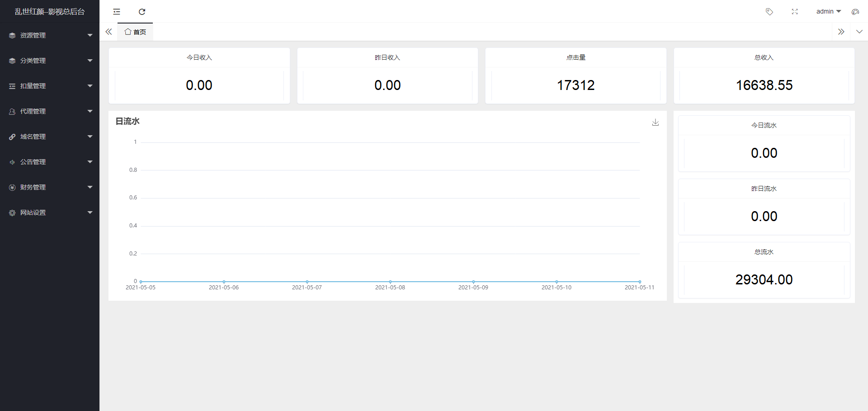Screen dimensions: 868x411
Task: Open the theme palette icon
Action: (855, 12)
